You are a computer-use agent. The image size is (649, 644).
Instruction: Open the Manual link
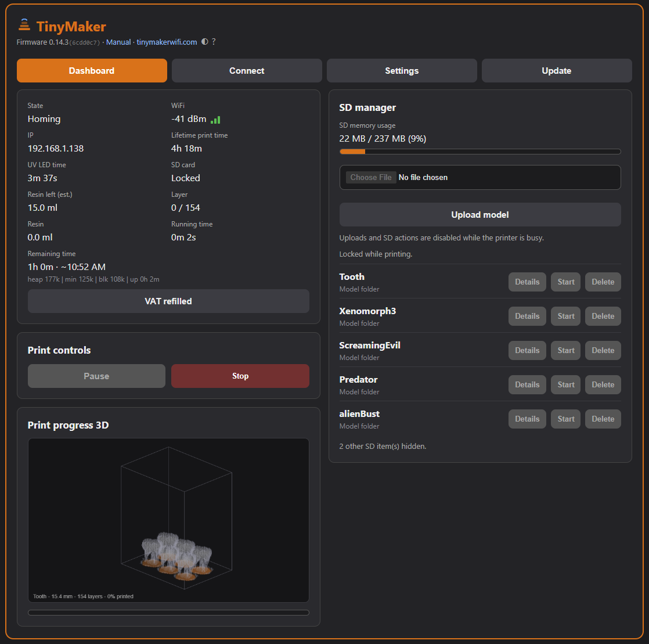(118, 42)
